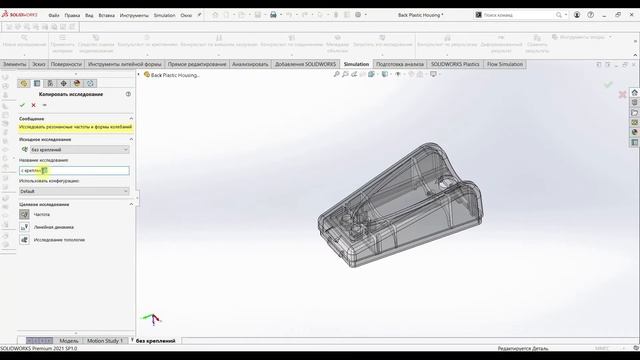Collapse the ribbon with the up chevron
640x360 pixels.
coord(635,55)
